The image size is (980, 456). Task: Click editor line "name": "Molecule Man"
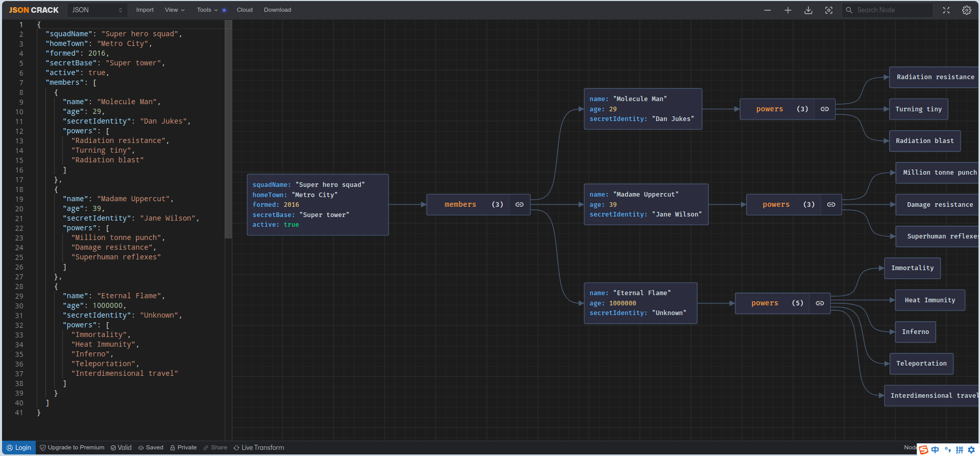coord(111,102)
